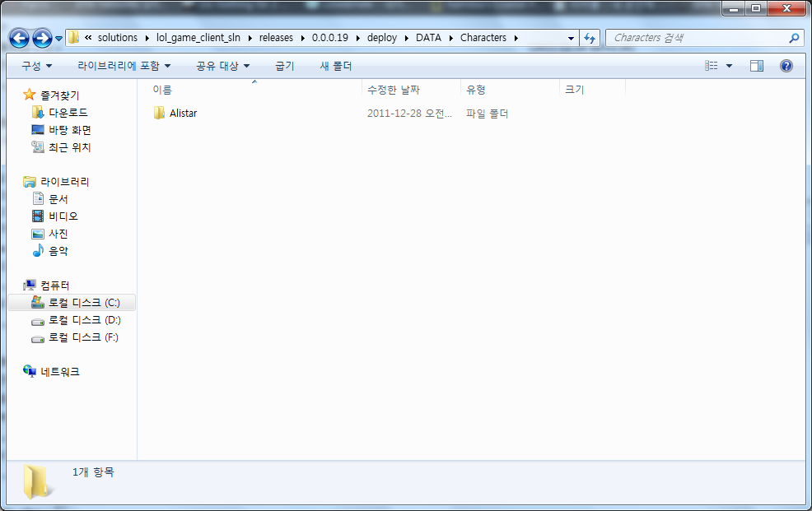Open 로컬 디스크 (C:)

pyautogui.click(x=84, y=303)
